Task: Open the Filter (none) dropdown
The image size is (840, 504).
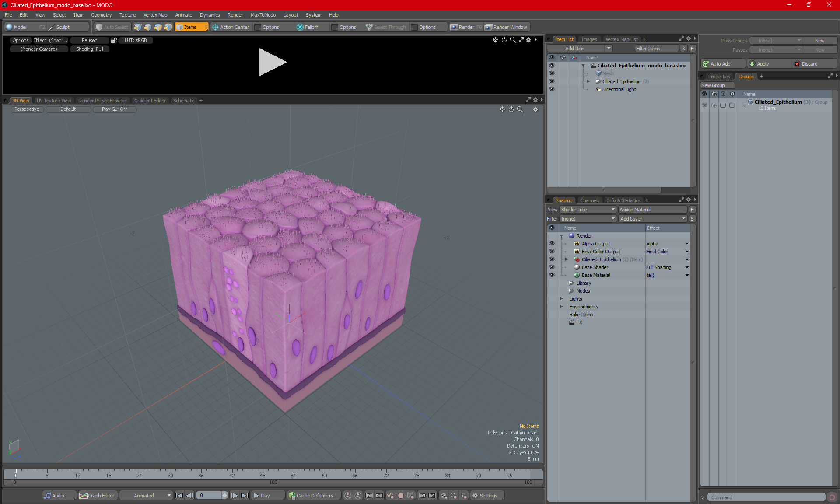Action: tap(588, 219)
